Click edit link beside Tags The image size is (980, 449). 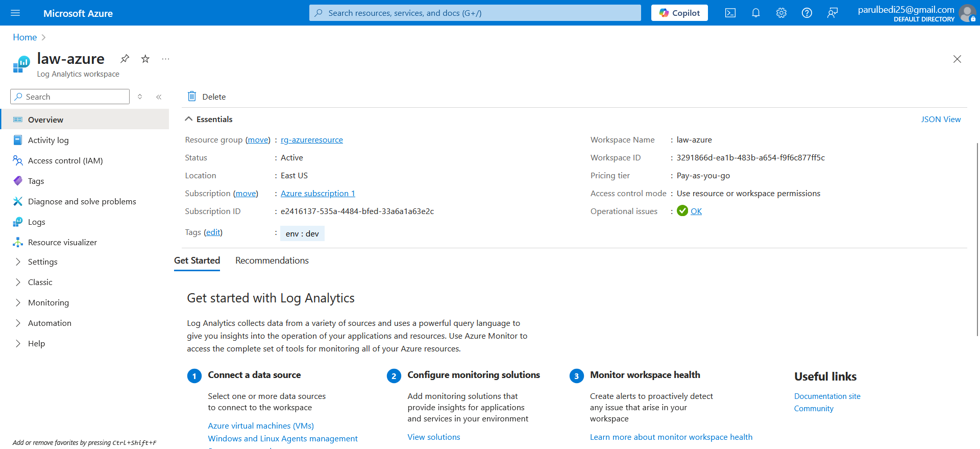point(213,232)
